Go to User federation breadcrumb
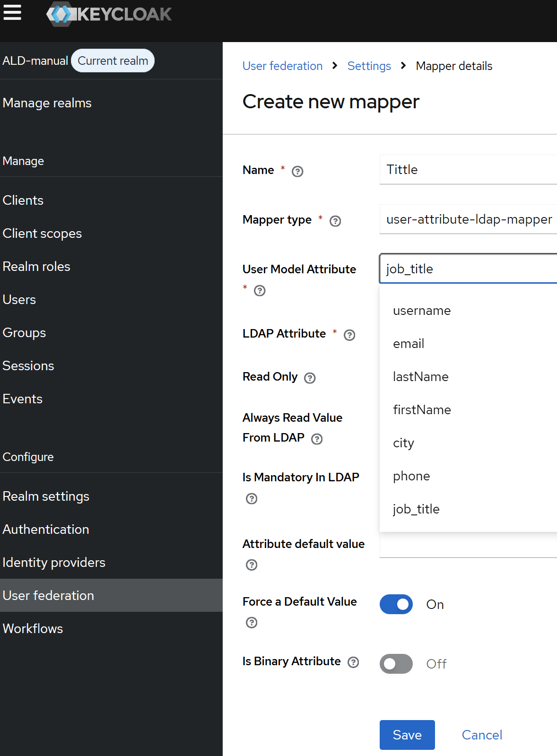The width and height of the screenshot is (557, 756). 282,66
